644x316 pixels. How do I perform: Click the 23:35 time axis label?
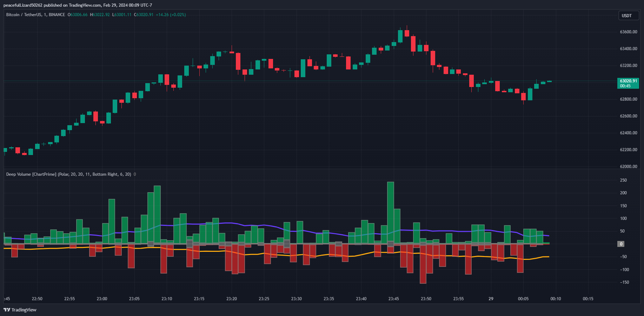[329, 299]
